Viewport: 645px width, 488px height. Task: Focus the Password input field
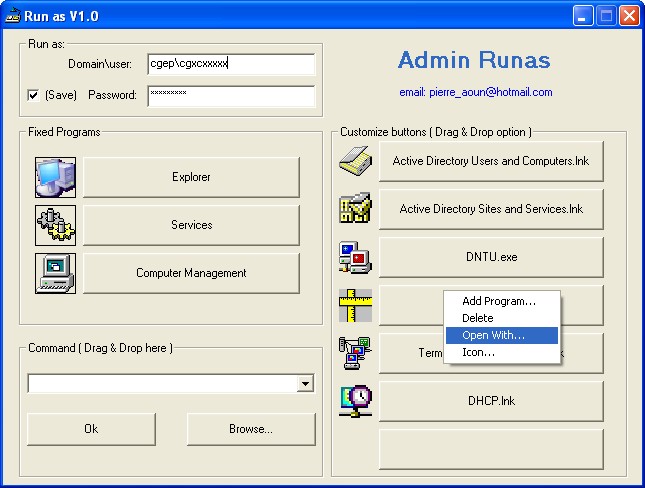coord(231,96)
